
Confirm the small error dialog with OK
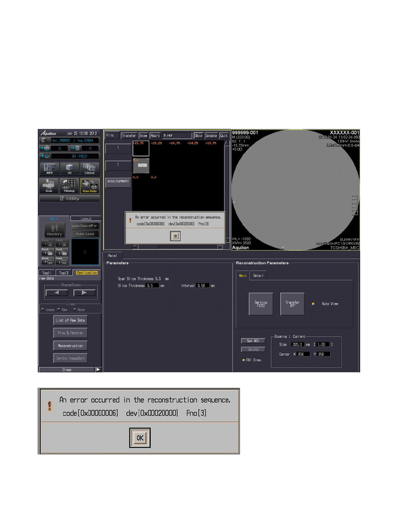[x=175, y=236]
